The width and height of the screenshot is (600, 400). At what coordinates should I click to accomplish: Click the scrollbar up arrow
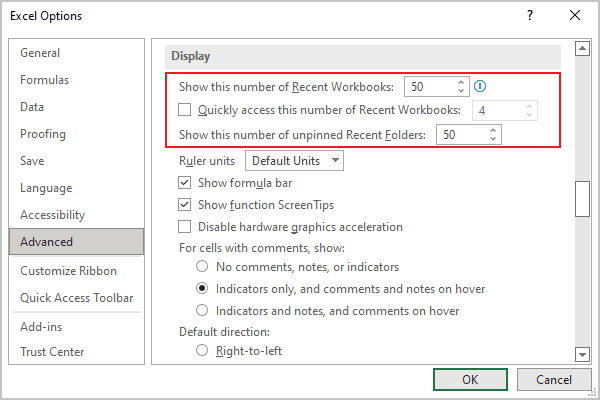click(x=582, y=48)
